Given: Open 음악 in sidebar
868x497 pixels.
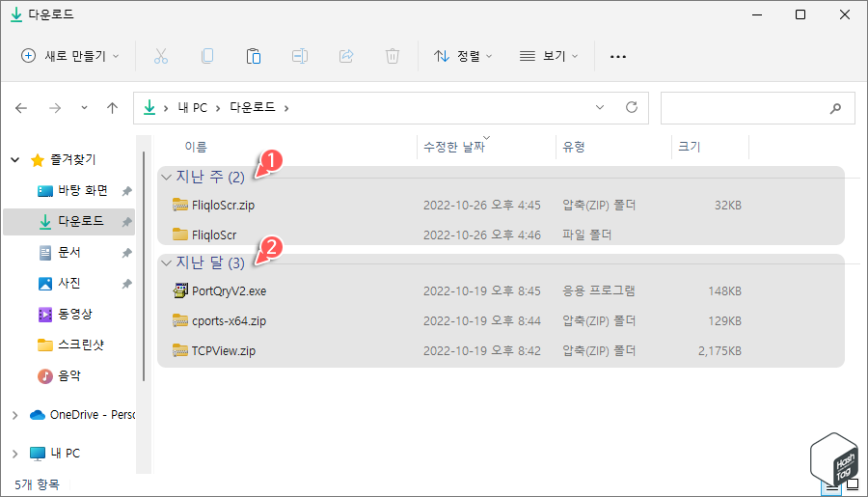Looking at the screenshot, I should click(x=69, y=376).
